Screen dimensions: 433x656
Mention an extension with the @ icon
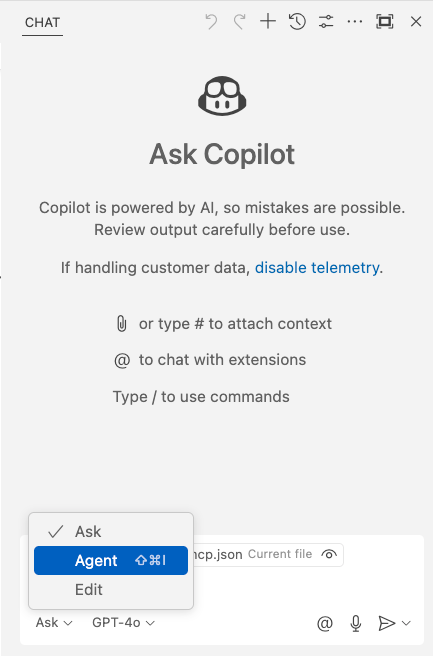[x=325, y=623]
